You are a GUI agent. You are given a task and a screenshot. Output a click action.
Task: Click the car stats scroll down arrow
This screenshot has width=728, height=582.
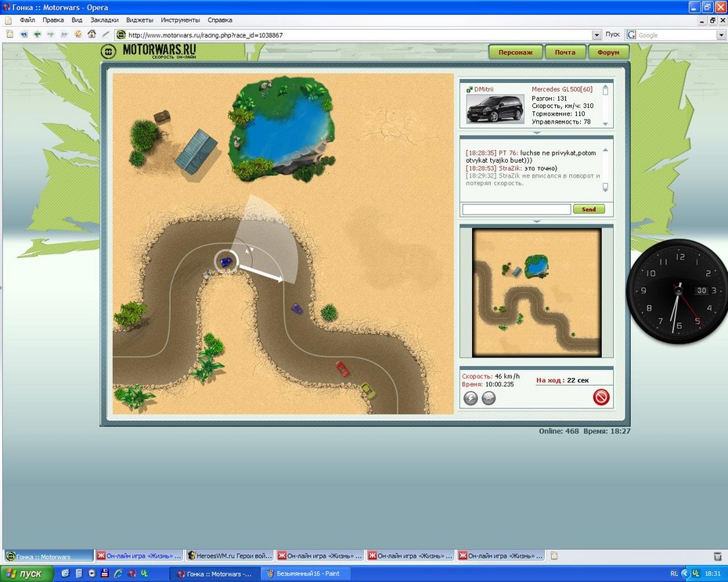coord(605,124)
